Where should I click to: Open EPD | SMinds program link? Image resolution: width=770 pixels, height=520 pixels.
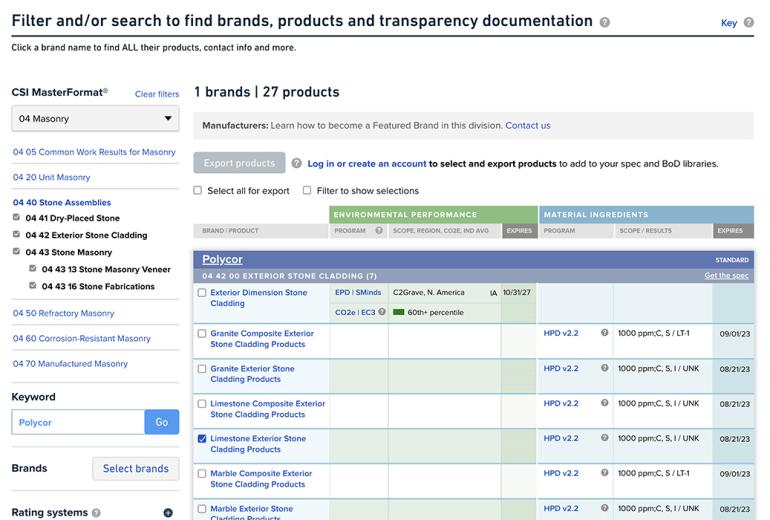[x=358, y=292]
